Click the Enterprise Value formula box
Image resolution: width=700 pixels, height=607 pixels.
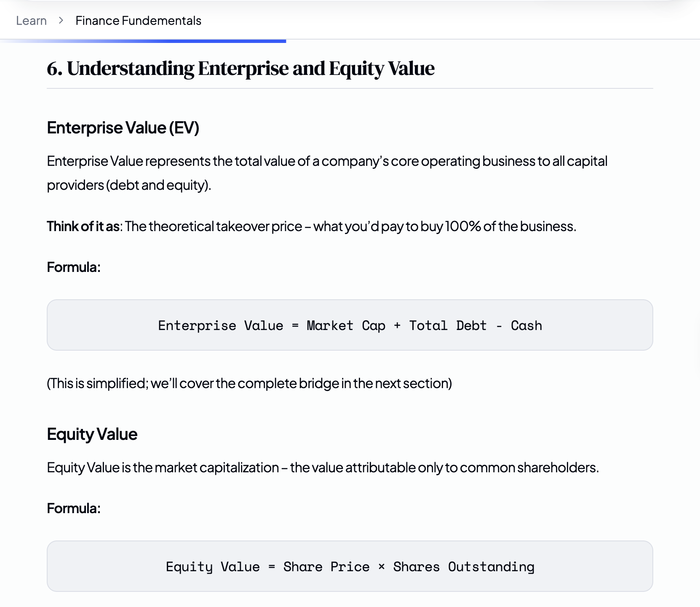click(x=349, y=325)
